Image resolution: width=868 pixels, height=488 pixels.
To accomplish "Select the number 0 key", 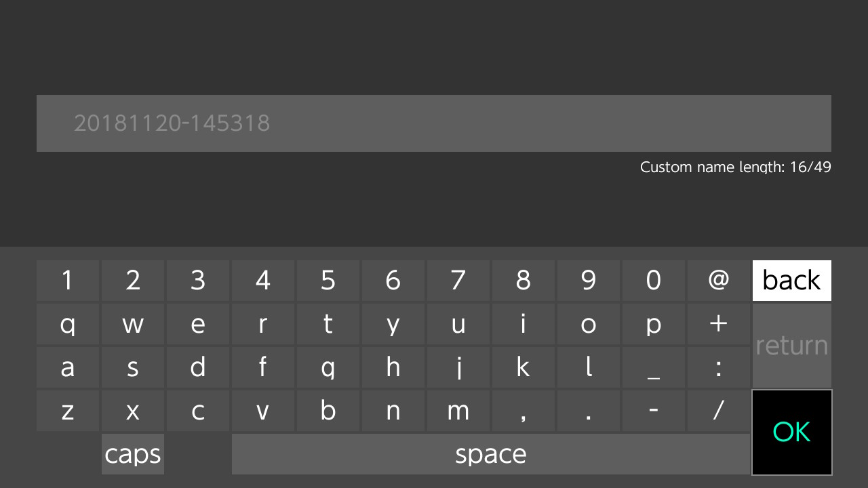I will (x=654, y=281).
